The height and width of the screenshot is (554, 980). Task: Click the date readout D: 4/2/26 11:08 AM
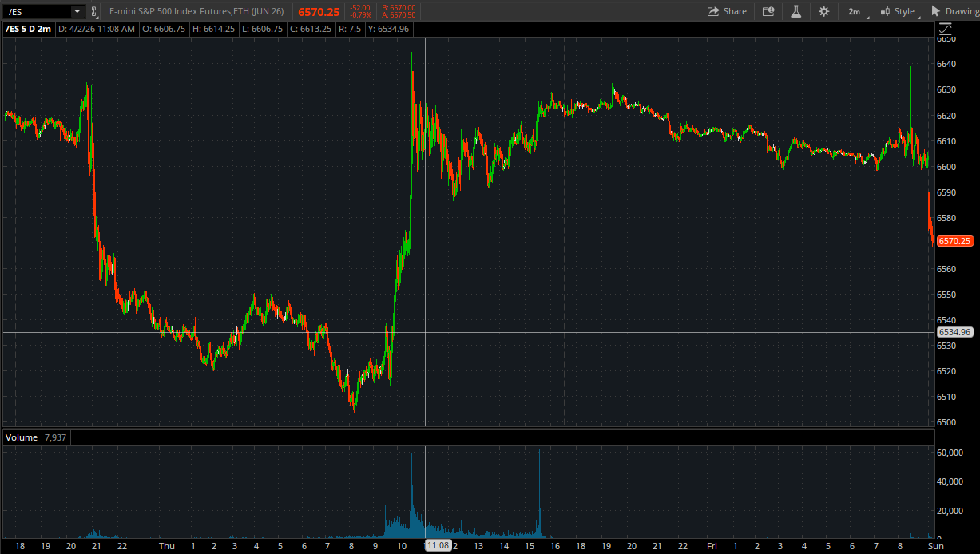pos(97,29)
